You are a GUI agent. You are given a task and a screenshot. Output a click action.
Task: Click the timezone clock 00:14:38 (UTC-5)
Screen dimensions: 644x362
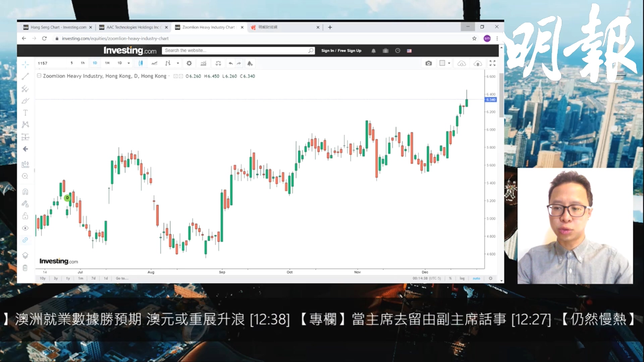click(x=427, y=278)
